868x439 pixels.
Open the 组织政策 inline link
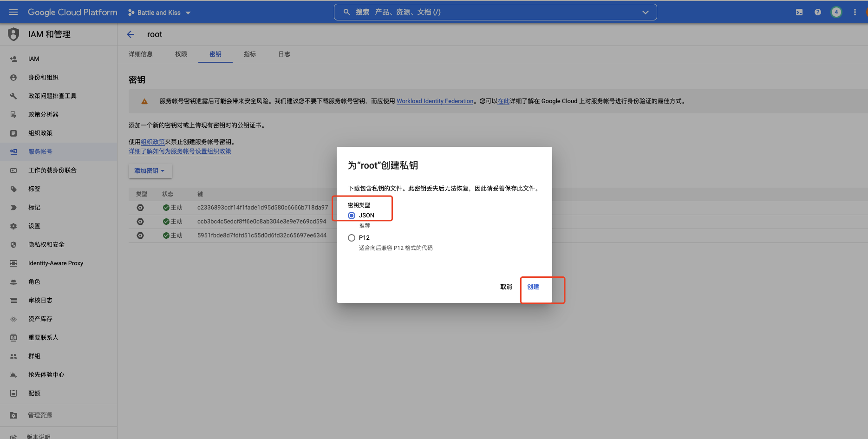(x=153, y=142)
